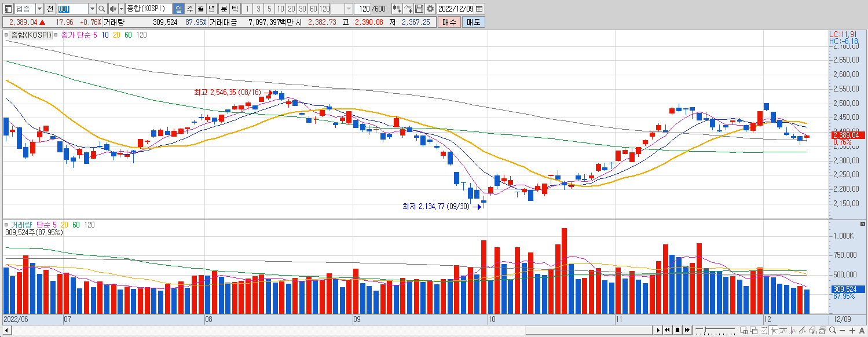Screen dimensions: 868x337
Task: Click the crosshair cursor tool icon
Action: (774, 331)
